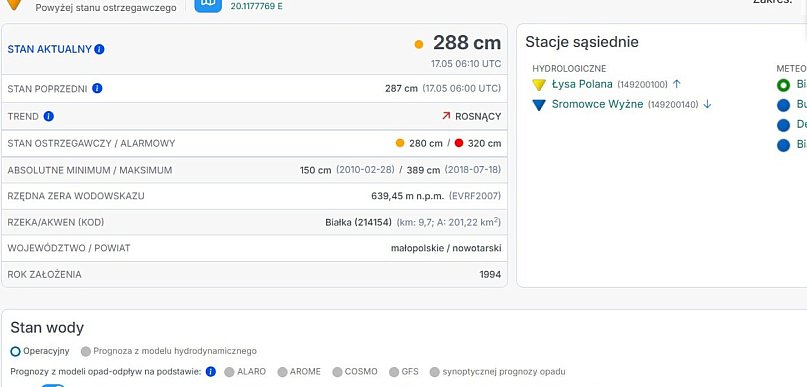Click the orange status dot beside 288 cm
The image size is (807, 387).
tap(419, 44)
